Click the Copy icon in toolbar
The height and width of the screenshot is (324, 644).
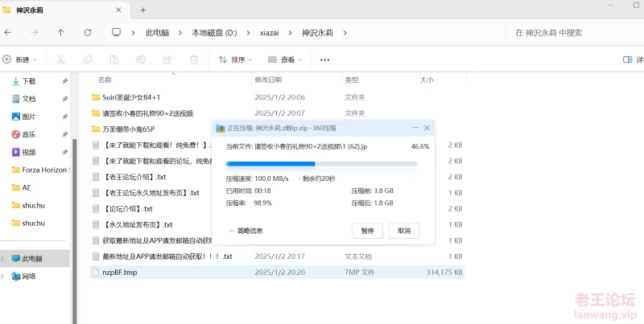(88, 59)
